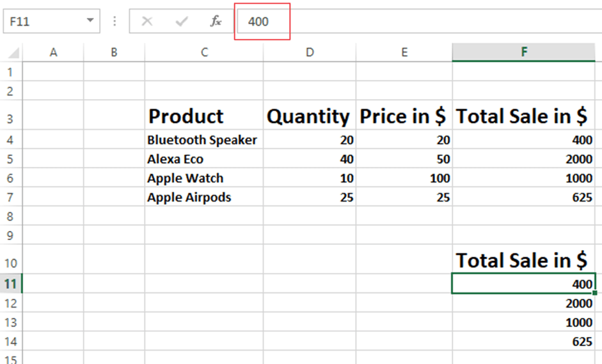Click the Select All corner triangle

[14, 53]
